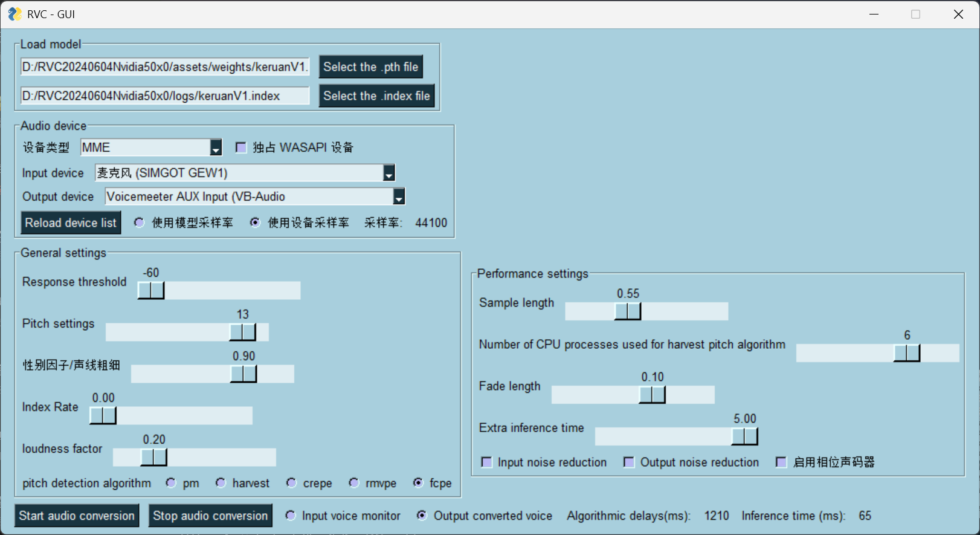
Task: Choose harvest as pitch detection algorithm
Action: click(x=221, y=483)
